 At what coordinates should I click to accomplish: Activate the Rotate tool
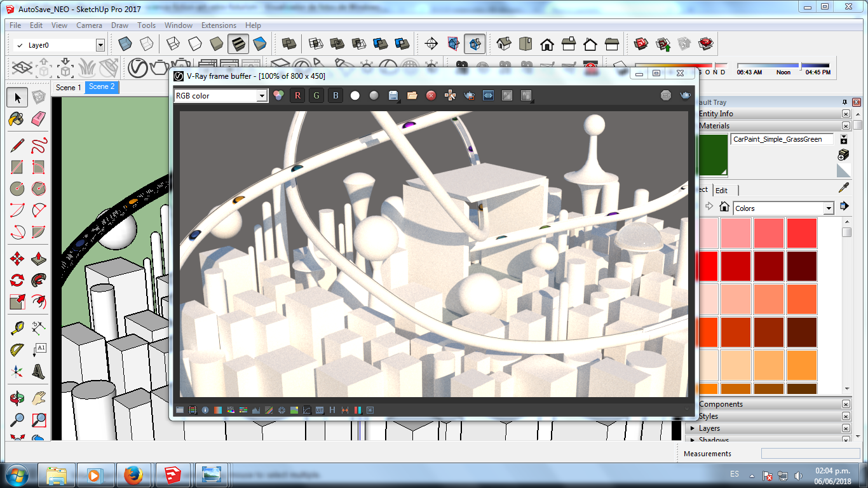(x=18, y=280)
